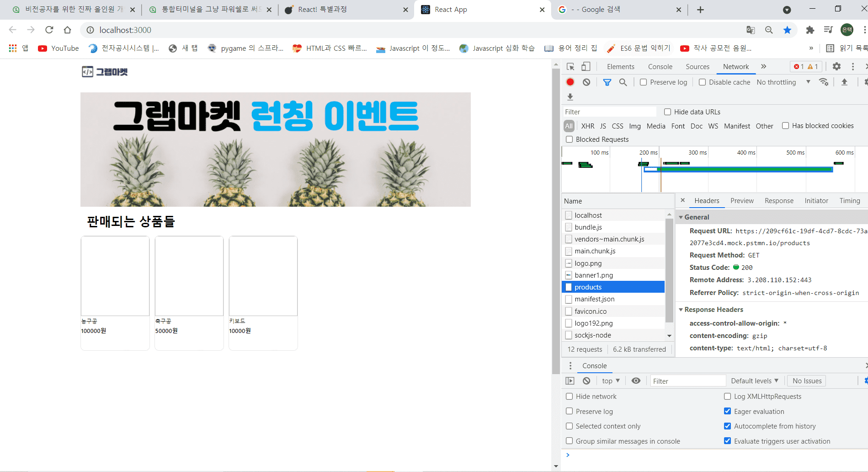Open the YouTube bookmark

59,48
